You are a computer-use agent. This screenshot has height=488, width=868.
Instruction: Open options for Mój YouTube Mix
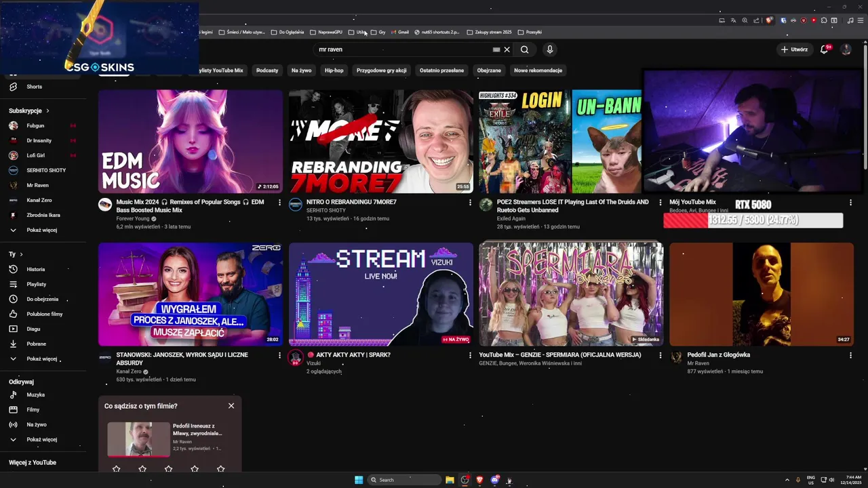850,202
